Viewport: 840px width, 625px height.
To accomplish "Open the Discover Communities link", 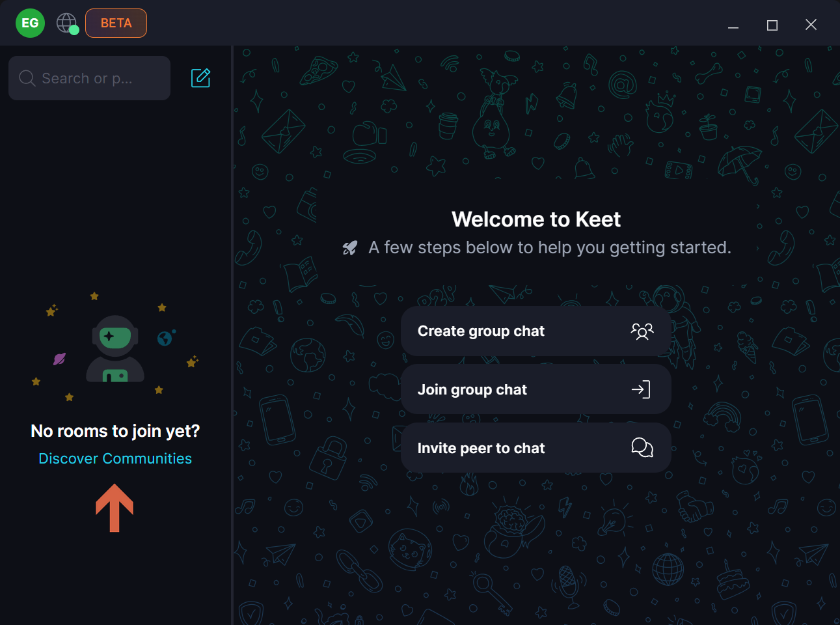I will (x=115, y=459).
